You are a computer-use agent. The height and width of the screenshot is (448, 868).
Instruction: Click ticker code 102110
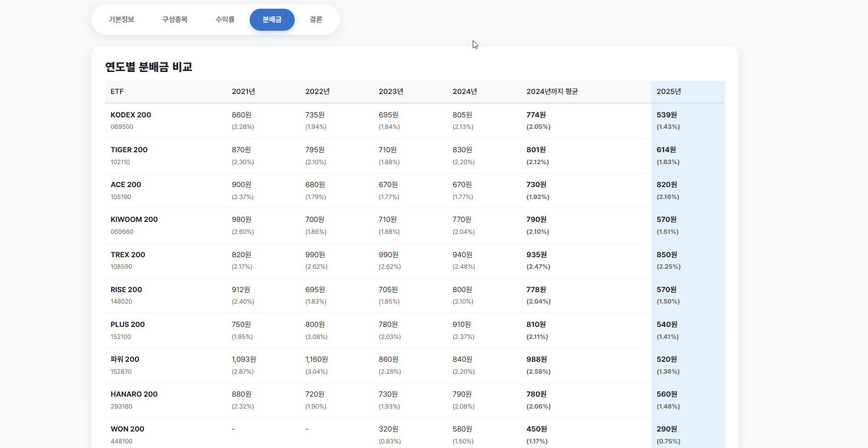click(120, 162)
